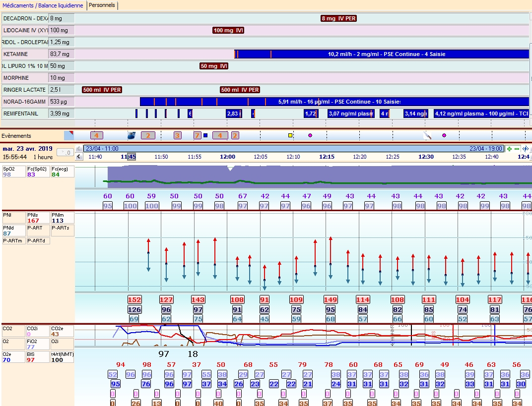Click the t4/t1(NMT) parameter box showing 100

(x=63, y=357)
